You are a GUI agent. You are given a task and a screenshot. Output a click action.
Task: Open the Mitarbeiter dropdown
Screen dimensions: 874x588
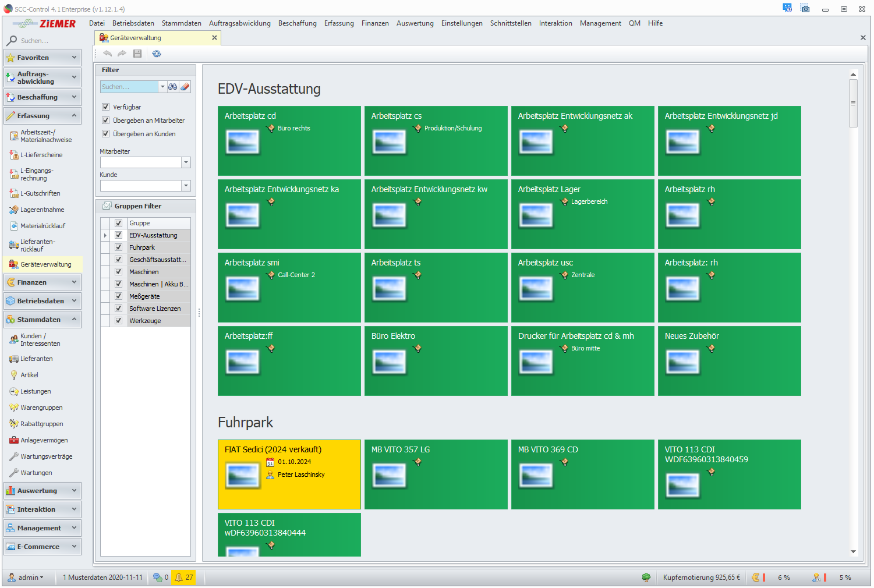tap(186, 163)
